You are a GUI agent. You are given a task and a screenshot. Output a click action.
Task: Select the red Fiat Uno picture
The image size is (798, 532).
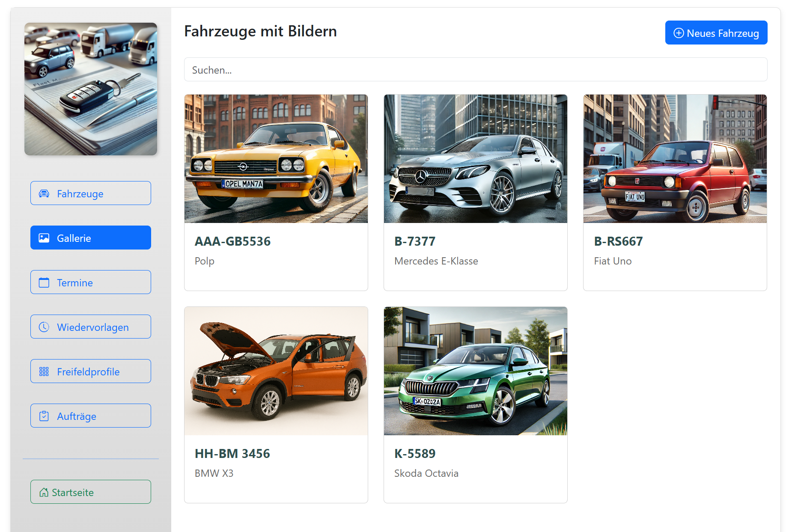[675, 159]
